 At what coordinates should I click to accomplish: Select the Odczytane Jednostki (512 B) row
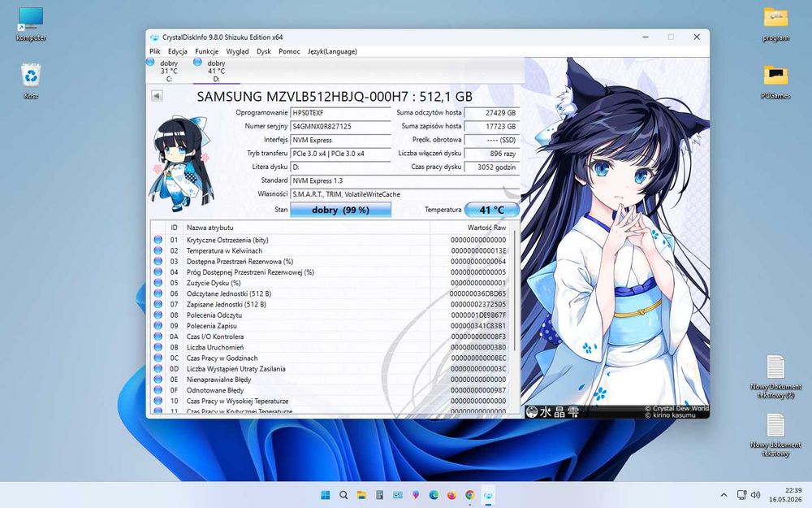(x=330, y=293)
